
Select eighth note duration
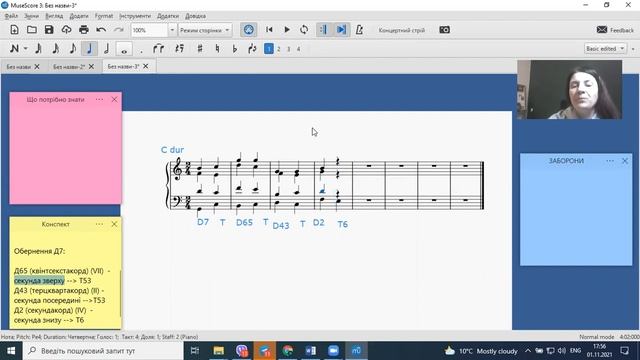pos(73,49)
